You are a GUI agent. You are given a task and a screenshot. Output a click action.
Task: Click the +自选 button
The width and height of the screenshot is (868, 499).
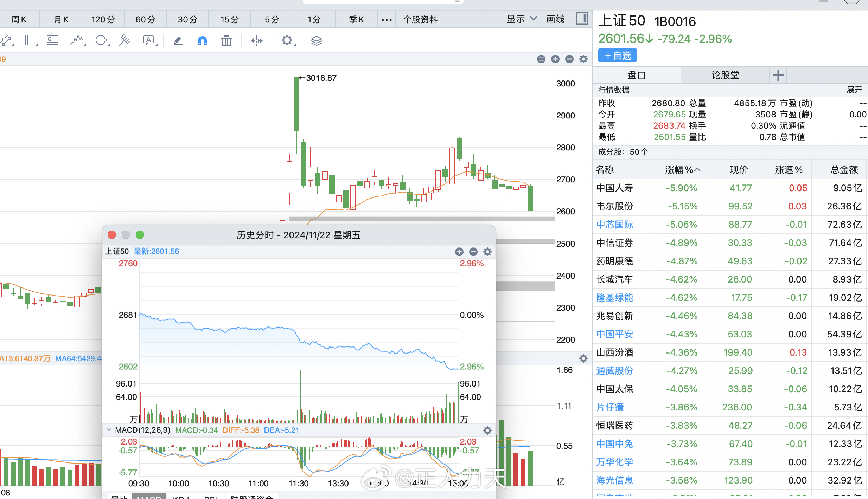(x=618, y=56)
